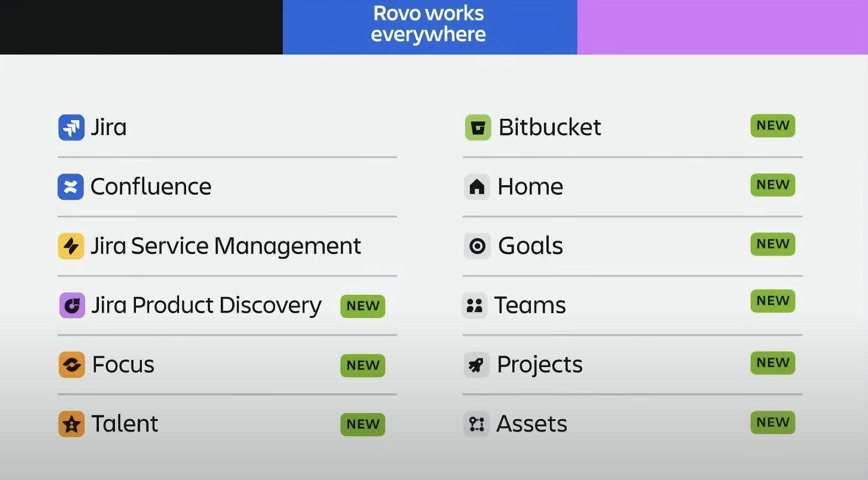This screenshot has width=868, height=480.
Task: Select the purple header tab
Action: (722, 27)
